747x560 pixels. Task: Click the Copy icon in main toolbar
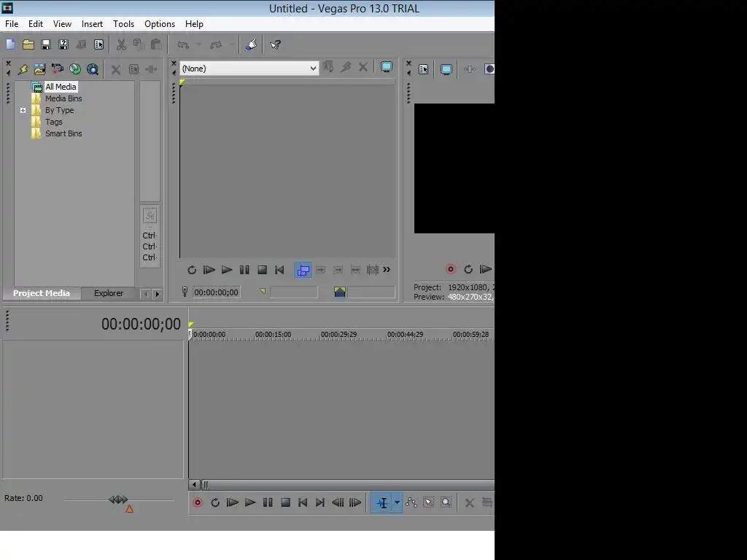point(139,44)
